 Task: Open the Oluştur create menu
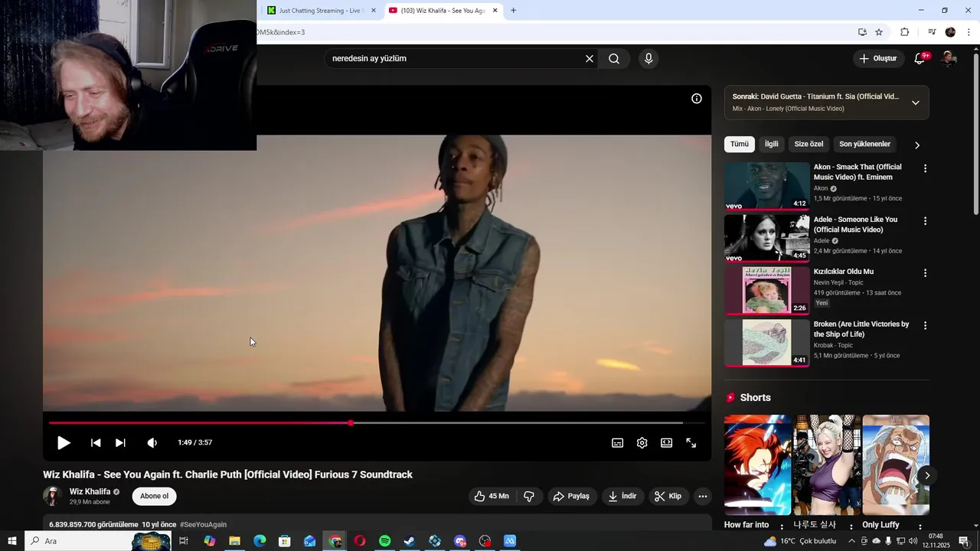(878, 58)
